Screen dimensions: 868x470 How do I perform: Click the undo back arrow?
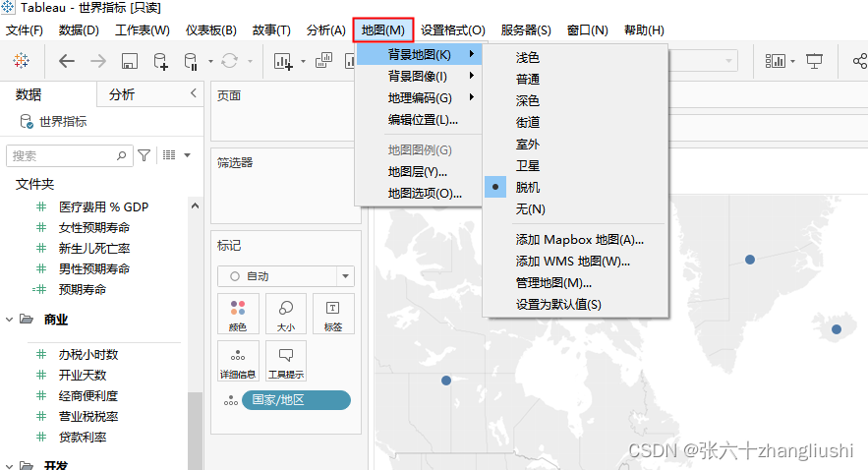click(x=67, y=61)
